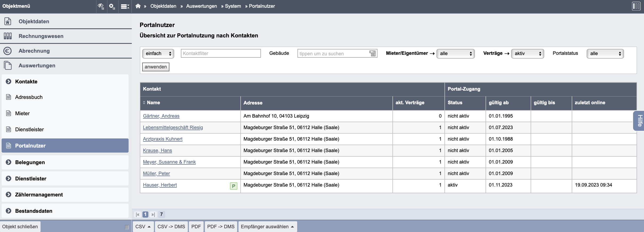
Task: Click the hidden-eye visibility icon in Objektmenü header
Action: pyautogui.click(x=101, y=6)
